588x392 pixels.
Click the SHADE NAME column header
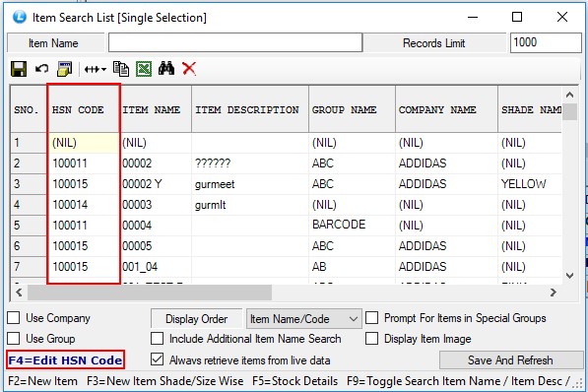tap(530, 109)
